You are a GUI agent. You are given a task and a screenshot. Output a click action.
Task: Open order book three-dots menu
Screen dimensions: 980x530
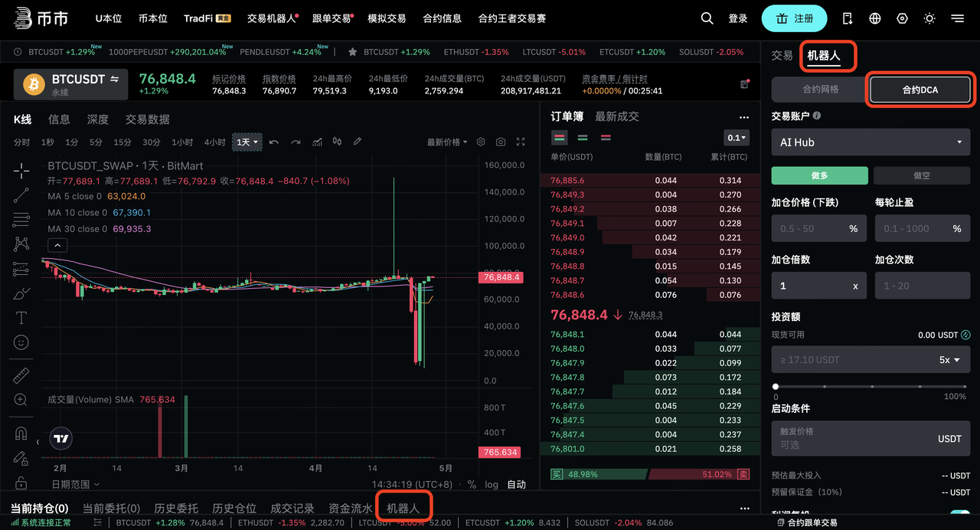point(743,117)
